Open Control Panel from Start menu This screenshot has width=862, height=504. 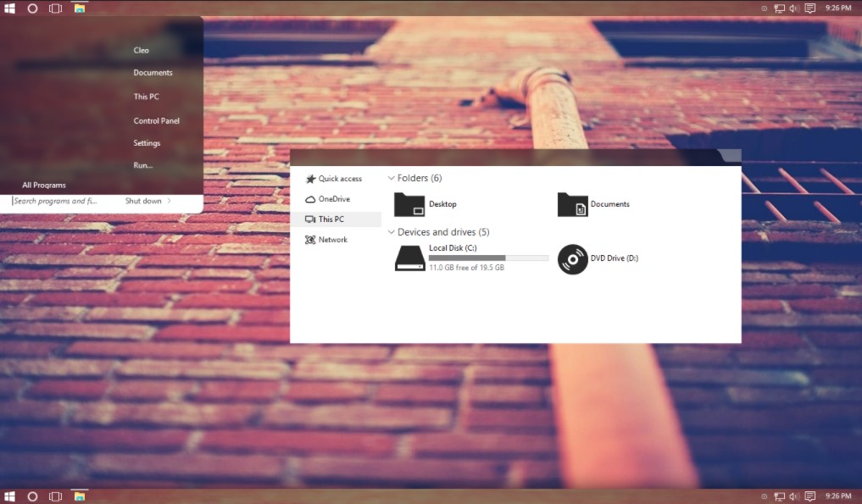(x=156, y=121)
